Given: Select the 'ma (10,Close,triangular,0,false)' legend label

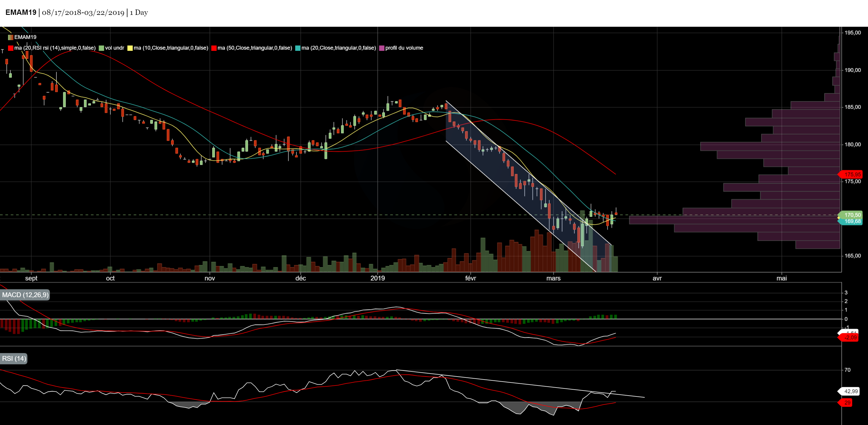Looking at the screenshot, I should pos(171,48).
